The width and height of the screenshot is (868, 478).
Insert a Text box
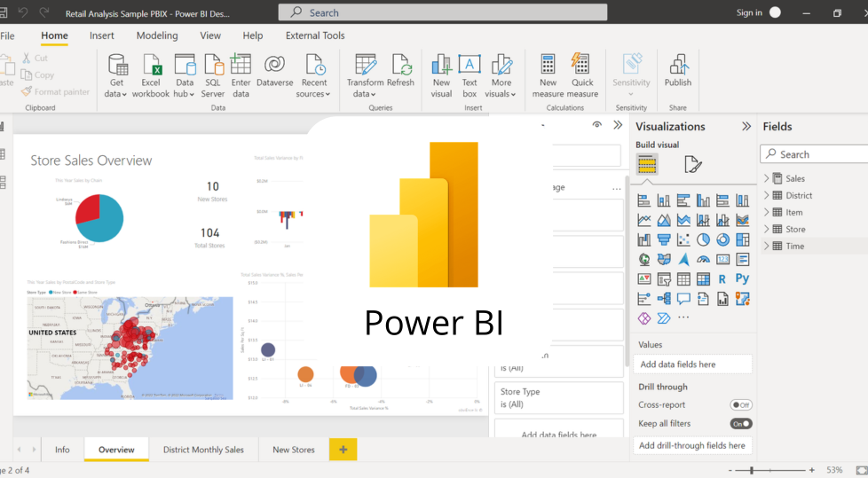click(470, 76)
